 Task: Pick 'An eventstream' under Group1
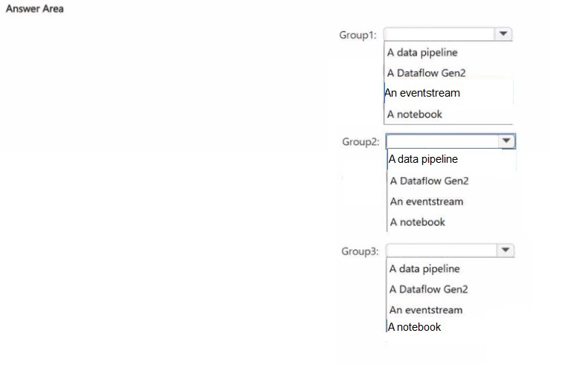click(x=422, y=93)
